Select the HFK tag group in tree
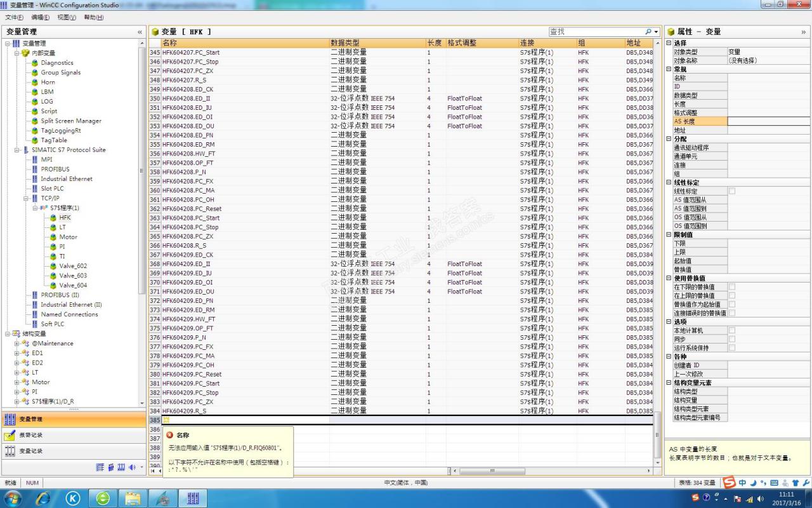This screenshot has width=812, height=508. 65,217
